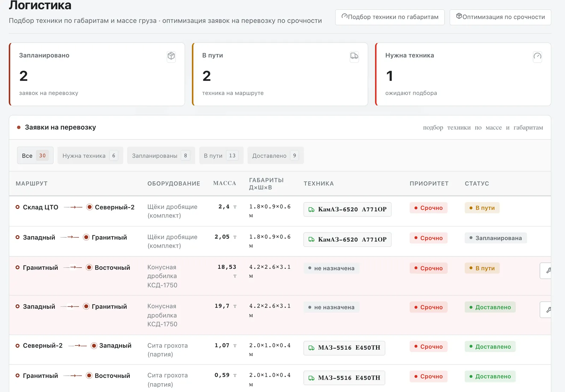Open Подбор техники по габаритам button
This screenshot has width=565, height=392.
click(389, 17)
